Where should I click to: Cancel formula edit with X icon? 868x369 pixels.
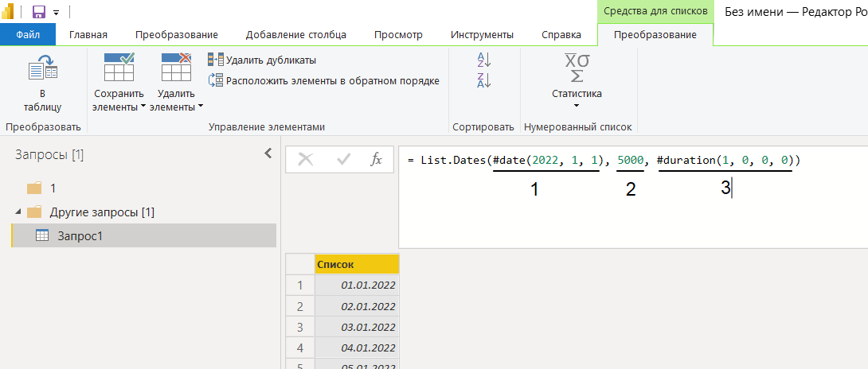coord(306,160)
